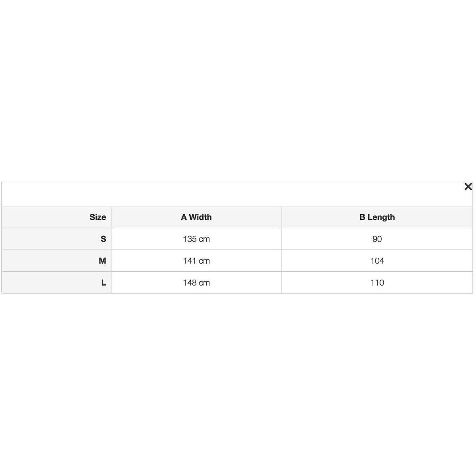Select the B Length column header
Image resolution: width=476 pixels, height=476 pixels.
tap(377, 217)
